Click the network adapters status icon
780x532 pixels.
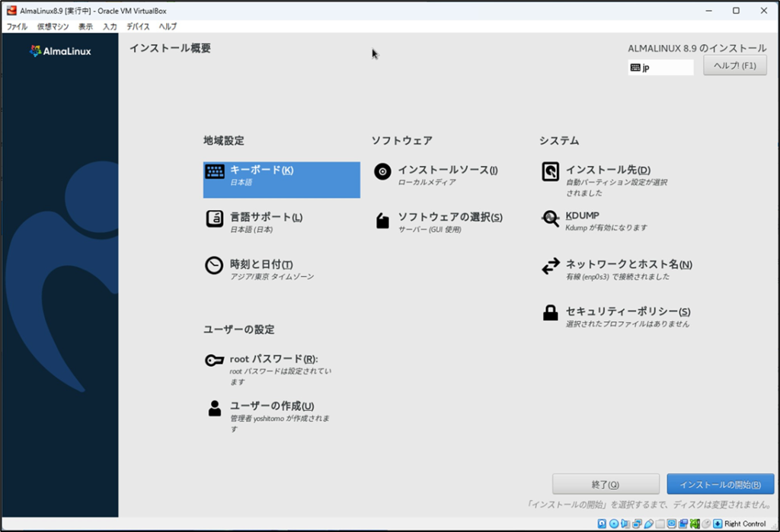coord(637,524)
